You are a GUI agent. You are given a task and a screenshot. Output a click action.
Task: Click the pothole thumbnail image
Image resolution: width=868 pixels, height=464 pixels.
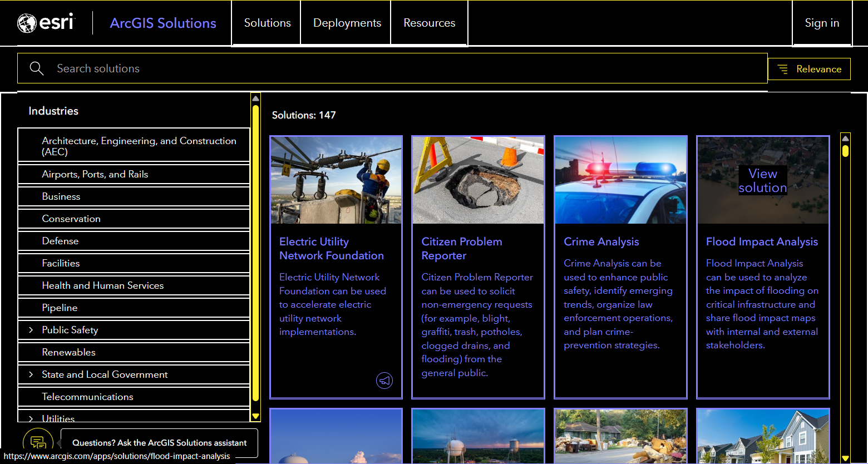(478, 180)
